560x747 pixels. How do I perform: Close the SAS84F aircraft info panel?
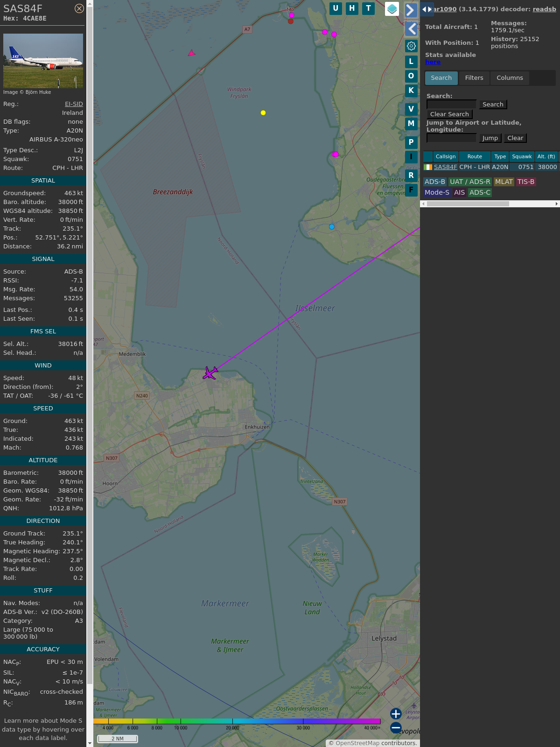[79, 8]
